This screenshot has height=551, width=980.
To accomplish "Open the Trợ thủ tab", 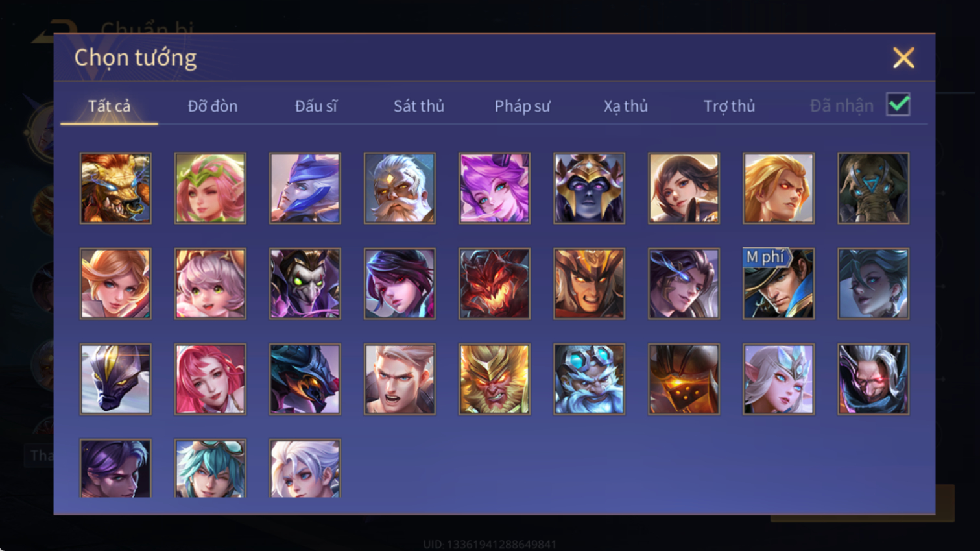I will (729, 106).
